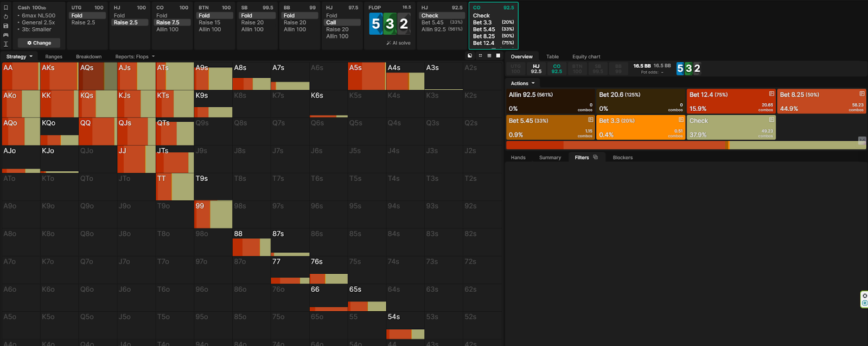
Task: Select CO Bet 3.3 (20%) in header
Action: coord(493,22)
